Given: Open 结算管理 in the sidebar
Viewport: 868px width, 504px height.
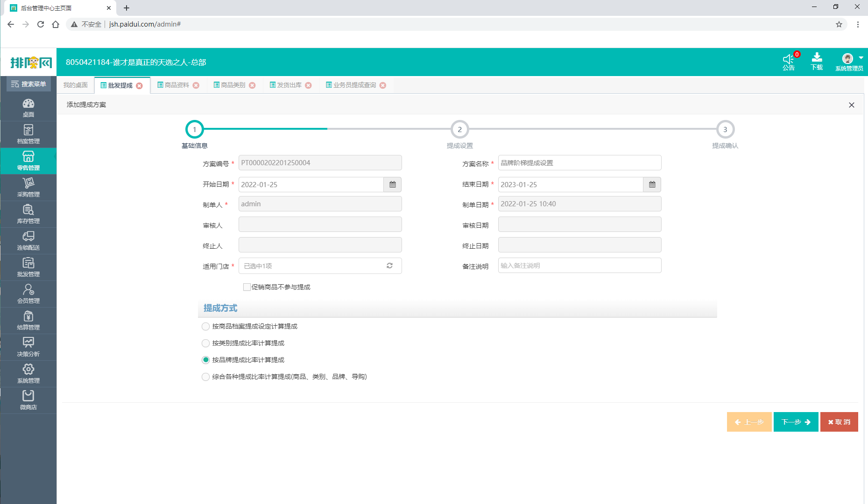Looking at the screenshot, I should point(28,321).
